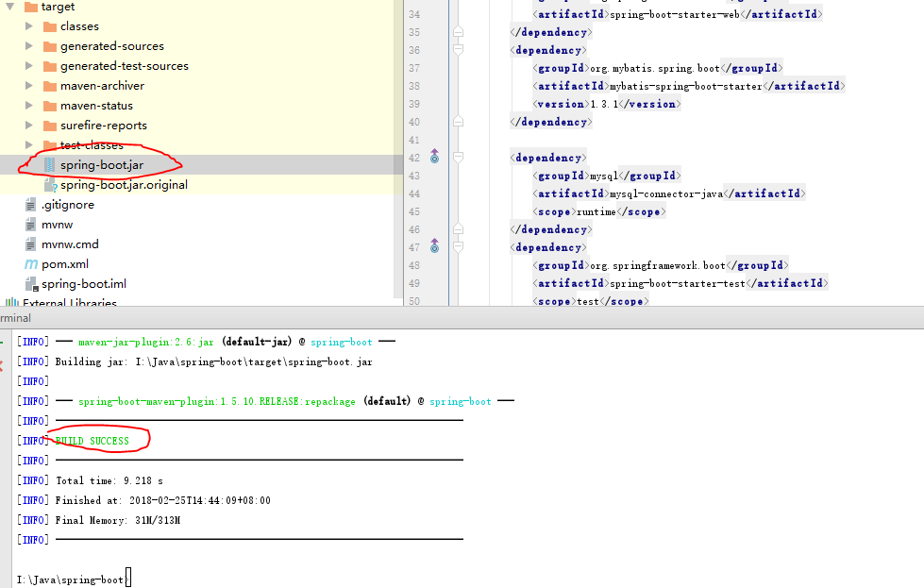Expand the generated-sources folder arrow
The width and height of the screenshot is (924, 588).
pyautogui.click(x=29, y=46)
